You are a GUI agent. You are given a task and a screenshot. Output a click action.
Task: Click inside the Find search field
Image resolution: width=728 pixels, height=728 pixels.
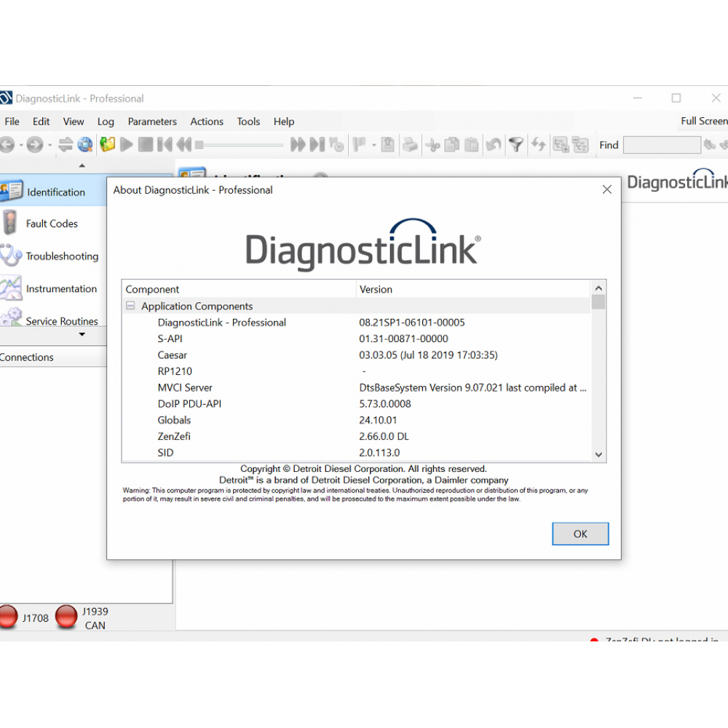click(662, 145)
